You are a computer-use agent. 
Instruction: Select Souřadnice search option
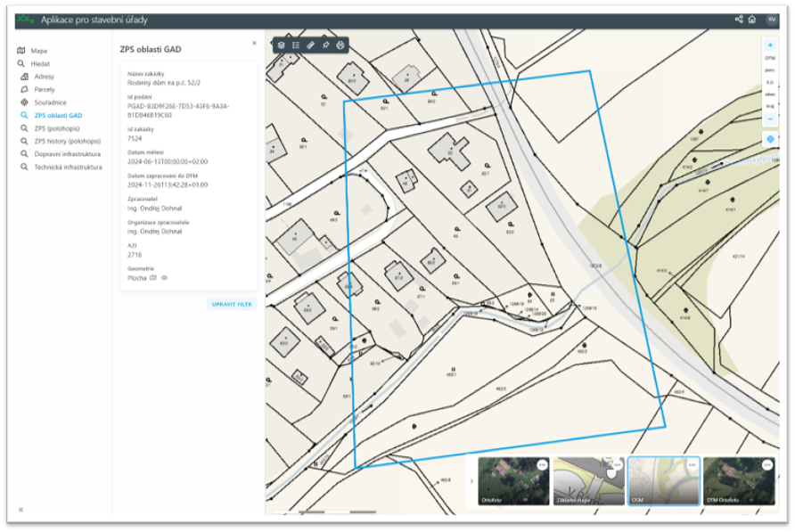tap(50, 102)
